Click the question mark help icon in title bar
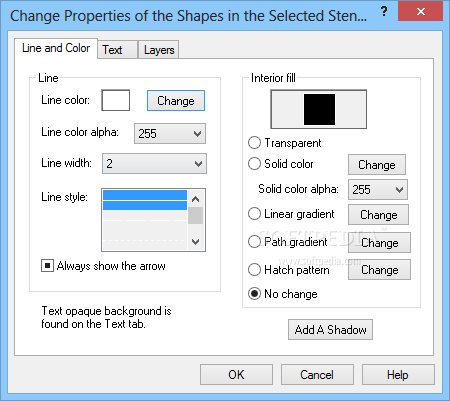 384,12
